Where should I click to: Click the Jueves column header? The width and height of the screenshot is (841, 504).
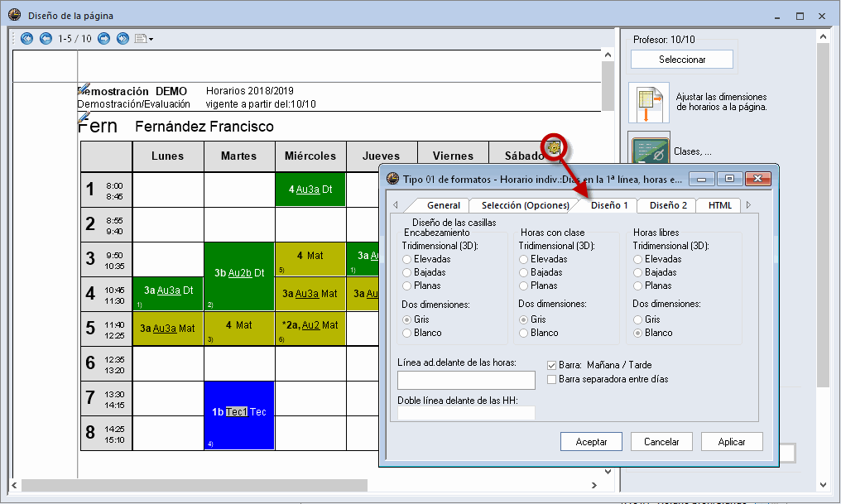[382, 156]
